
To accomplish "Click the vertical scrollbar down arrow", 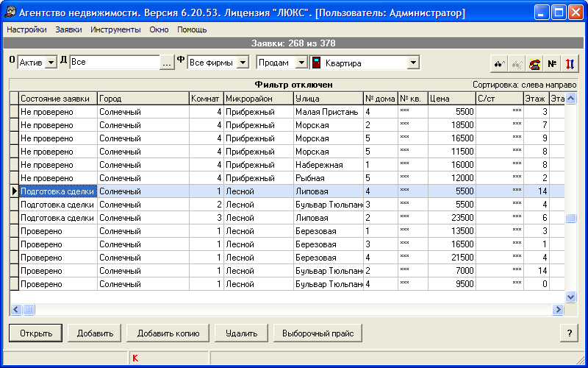I will coord(571,297).
